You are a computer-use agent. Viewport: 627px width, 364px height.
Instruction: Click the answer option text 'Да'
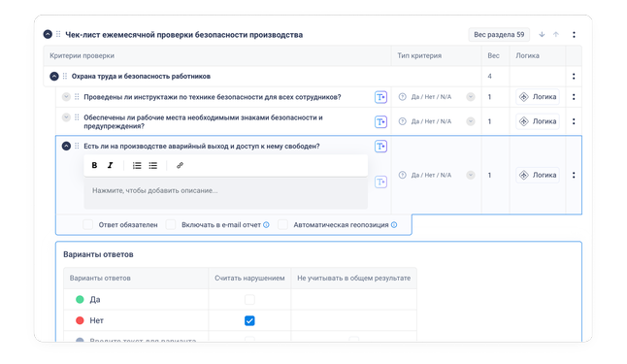[95, 300]
